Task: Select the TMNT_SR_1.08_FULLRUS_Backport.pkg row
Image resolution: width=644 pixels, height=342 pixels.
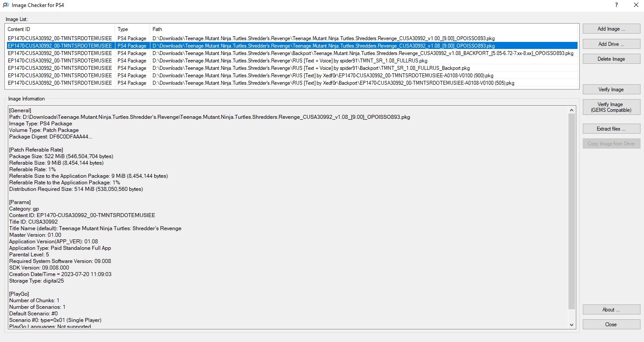Action: 292,68
